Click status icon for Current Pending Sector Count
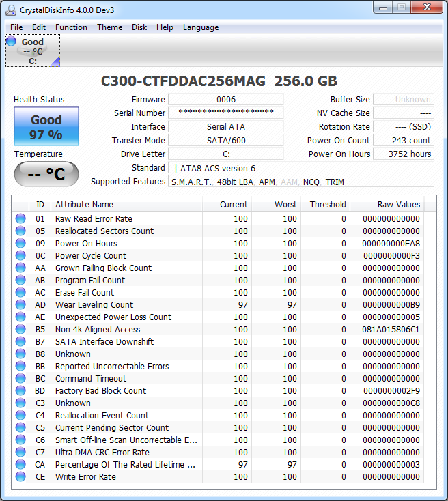 click(20, 427)
